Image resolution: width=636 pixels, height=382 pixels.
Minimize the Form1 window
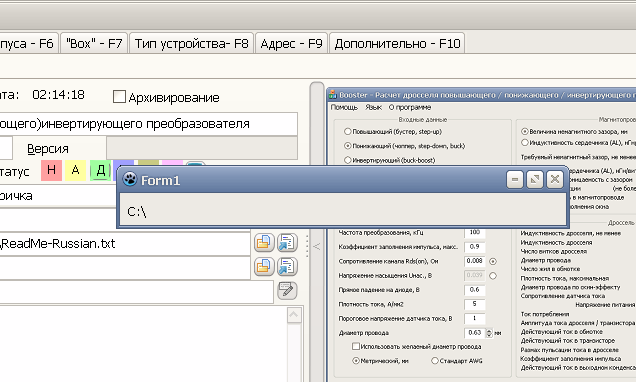(x=515, y=179)
